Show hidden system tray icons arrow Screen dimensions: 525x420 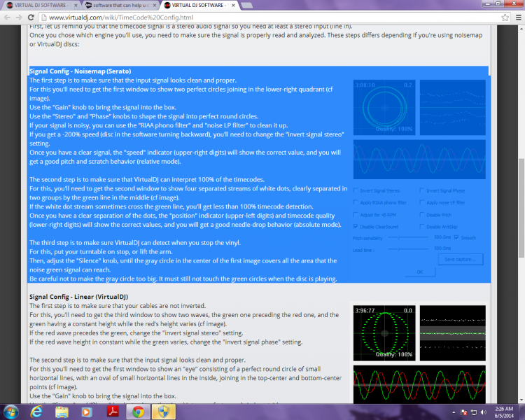(x=454, y=412)
